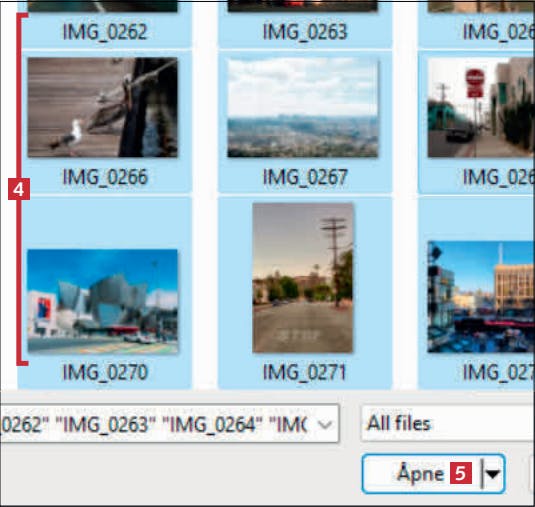Click the IMG_0266 file name label
This screenshot has width=535, height=507.
(105, 177)
